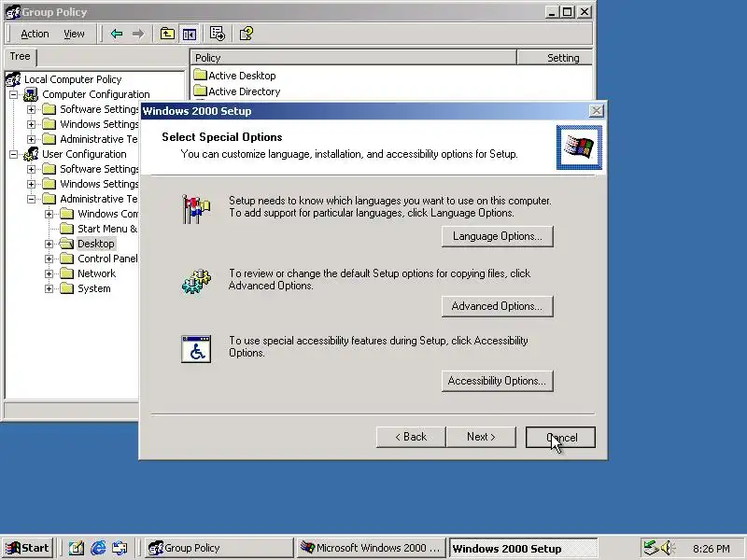Screen dimensions: 747x560
Task: Collapse User Configuration node
Action: [x=14, y=154]
